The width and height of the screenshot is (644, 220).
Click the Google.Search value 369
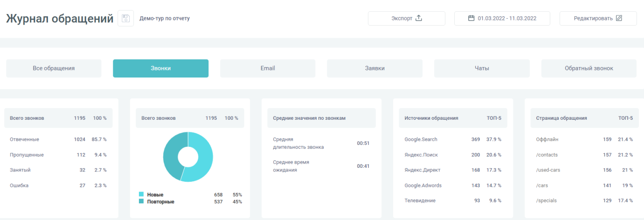coord(476,139)
